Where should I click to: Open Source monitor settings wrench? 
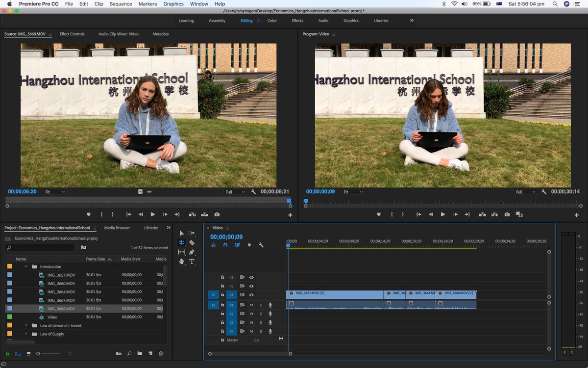coord(253,192)
